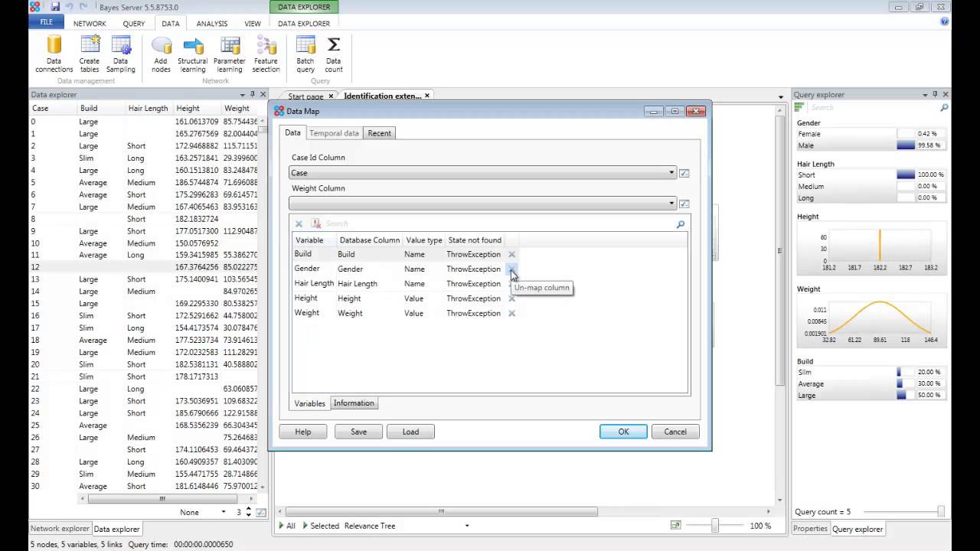The height and width of the screenshot is (551, 980).
Task: Un-map the Weight variable row
Action: 511,313
